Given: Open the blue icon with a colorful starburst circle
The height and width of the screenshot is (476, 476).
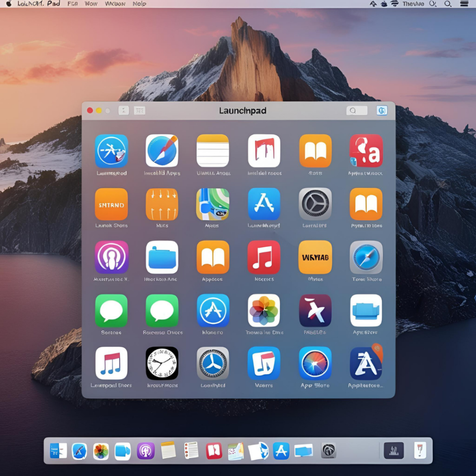Looking at the screenshot, I should point(315,364).
